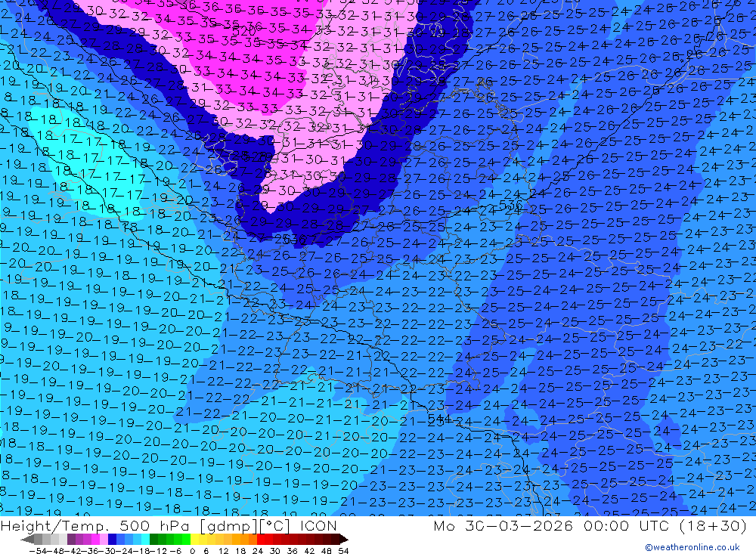Click the (18+30) forecast hour label

tap(713, 525)
